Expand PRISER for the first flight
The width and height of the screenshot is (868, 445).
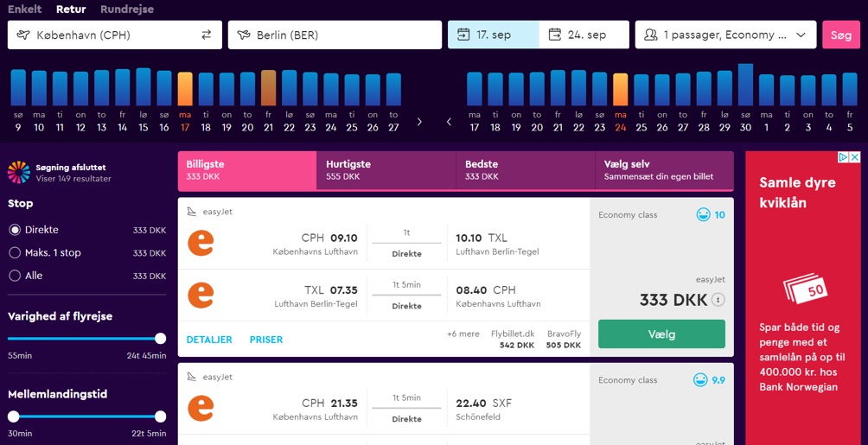point(266,340)
